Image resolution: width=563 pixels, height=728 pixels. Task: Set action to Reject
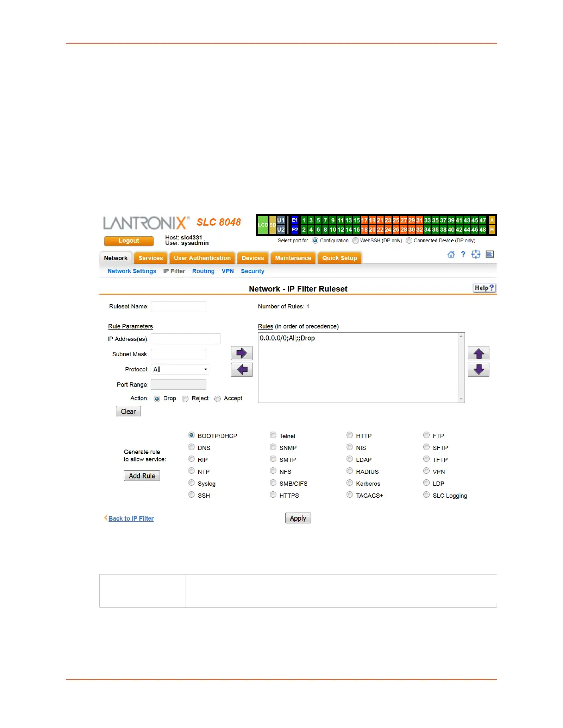click(x=185, y=398)
